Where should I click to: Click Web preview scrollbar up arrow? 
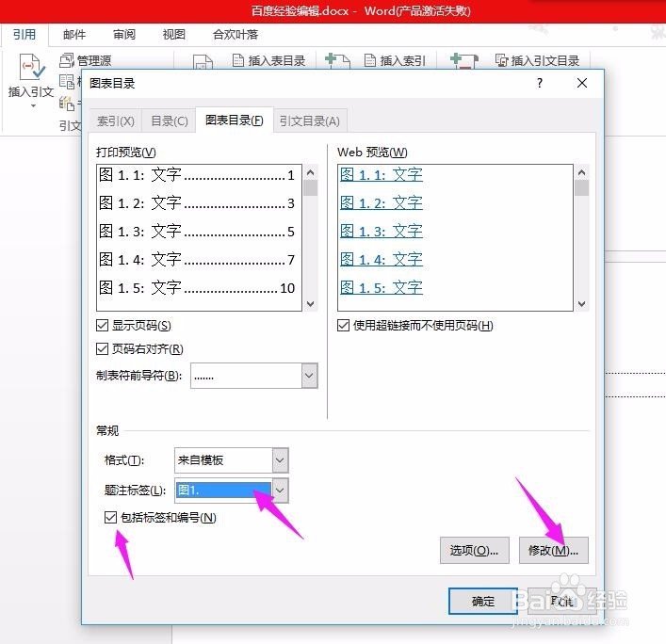pyautogui.click(x=582, y=172)
